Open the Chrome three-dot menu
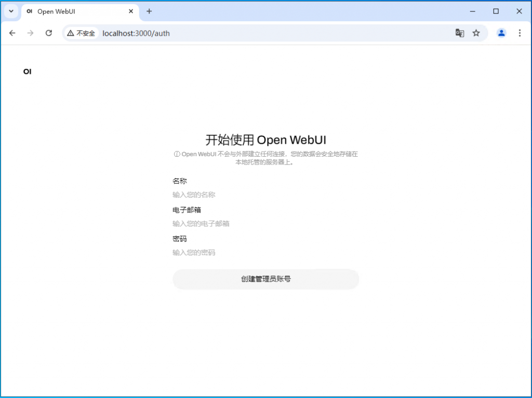 (x=520, y=33)
